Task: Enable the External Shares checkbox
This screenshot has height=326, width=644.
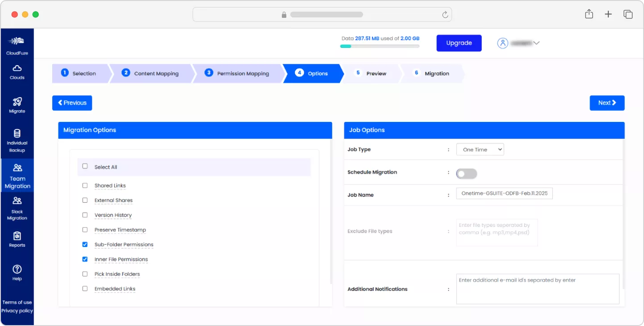Action: point(85,200)
